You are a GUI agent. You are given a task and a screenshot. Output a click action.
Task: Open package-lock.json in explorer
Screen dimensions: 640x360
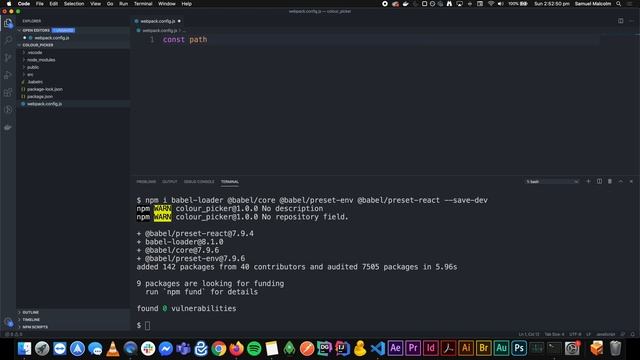[x=44, y=89]
